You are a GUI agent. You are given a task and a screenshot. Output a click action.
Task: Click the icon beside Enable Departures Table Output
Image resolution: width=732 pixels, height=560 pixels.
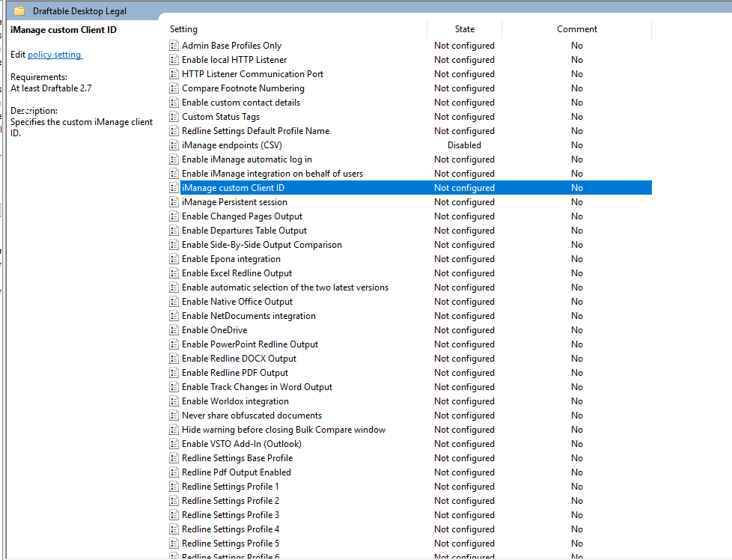coord(174,231)
